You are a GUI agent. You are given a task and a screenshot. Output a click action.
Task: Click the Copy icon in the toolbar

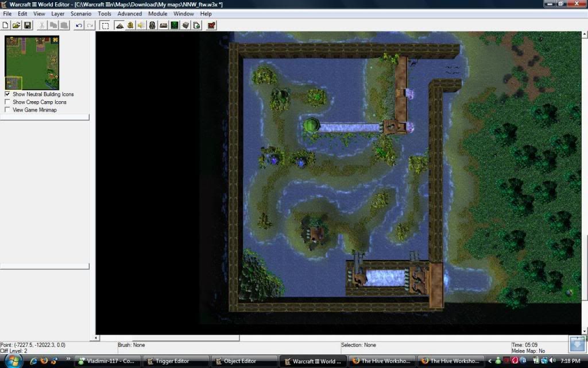(53, 25)
